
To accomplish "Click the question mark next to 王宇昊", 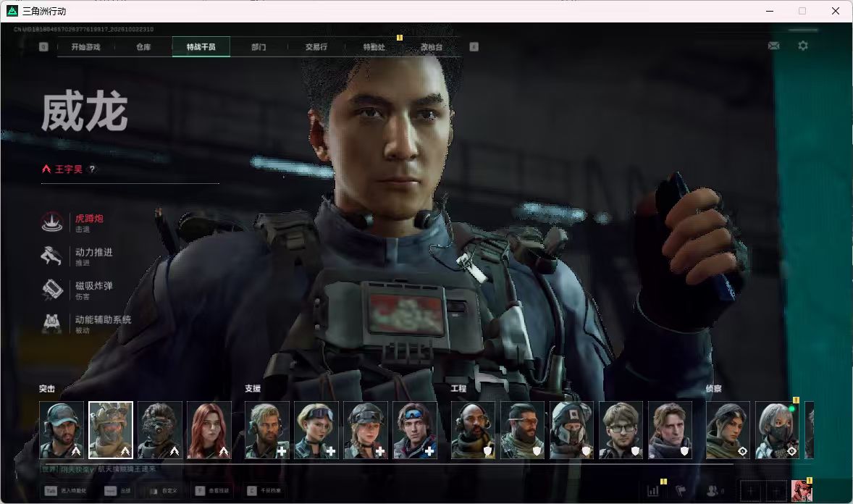I will (92, 169).
